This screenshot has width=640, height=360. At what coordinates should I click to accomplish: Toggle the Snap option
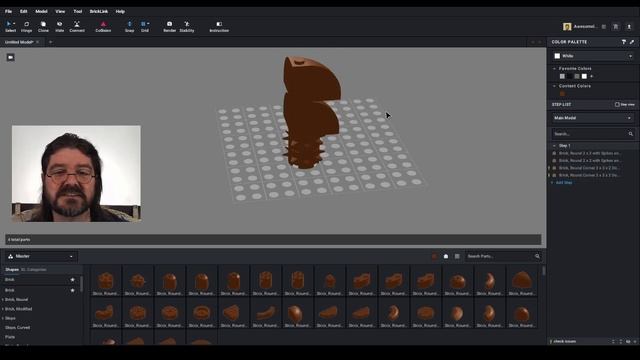[129, 27]
